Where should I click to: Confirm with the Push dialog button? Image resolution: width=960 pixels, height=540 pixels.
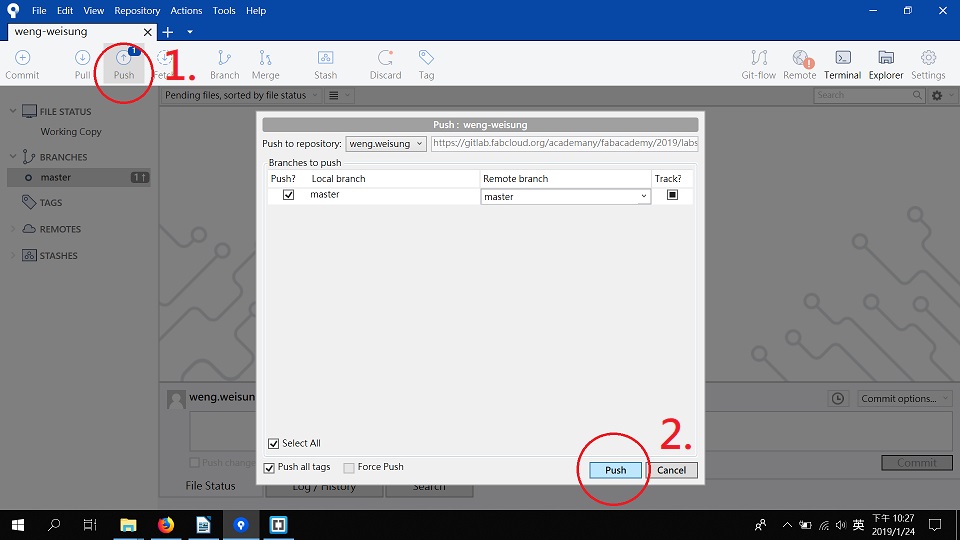click(615, 470)
